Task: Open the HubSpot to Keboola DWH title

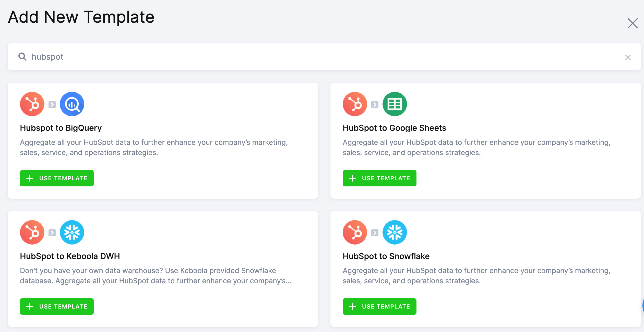Action: click(x=70, y=256)
